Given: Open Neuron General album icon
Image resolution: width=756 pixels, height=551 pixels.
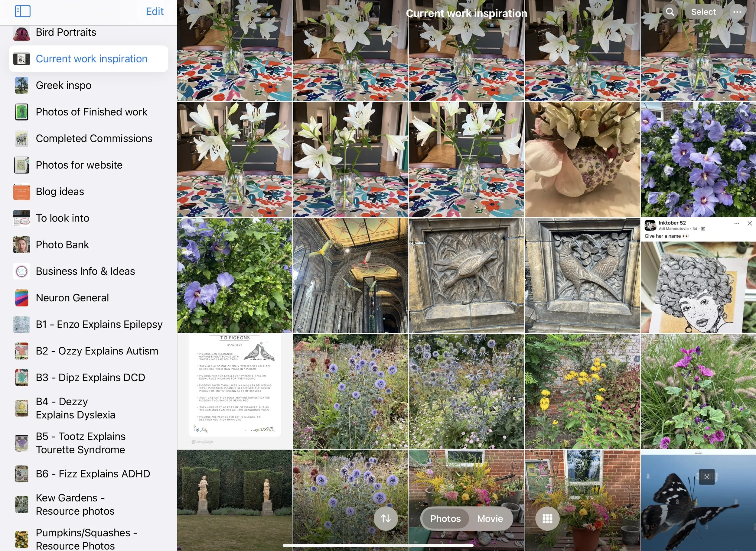Looking at the screenshot, I should point(22,298).
